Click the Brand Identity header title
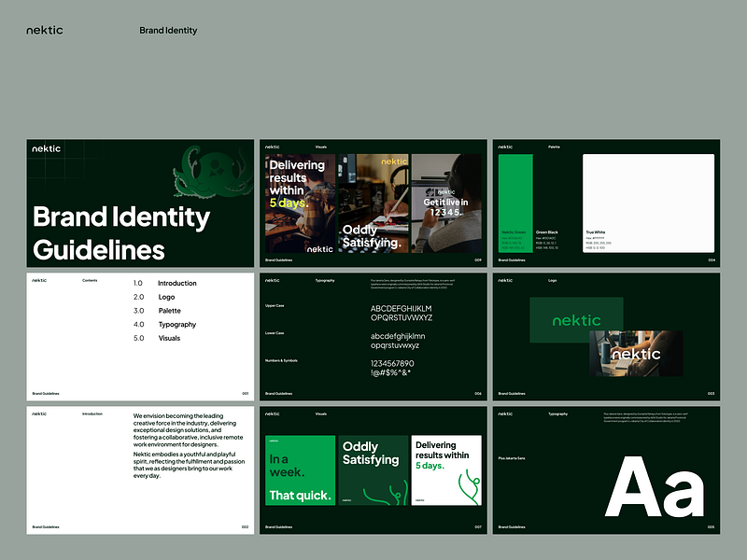 (x=168, y=31)
